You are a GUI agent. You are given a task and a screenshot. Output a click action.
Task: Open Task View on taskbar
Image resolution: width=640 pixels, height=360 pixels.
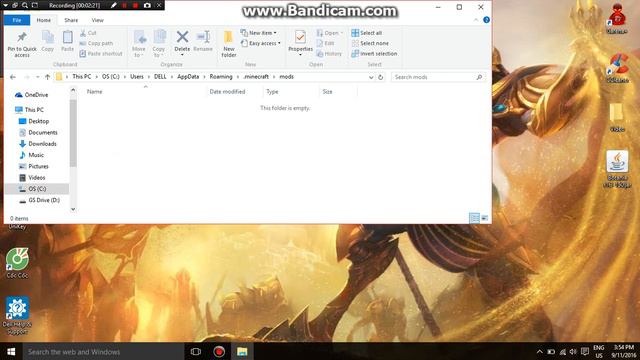196,351
